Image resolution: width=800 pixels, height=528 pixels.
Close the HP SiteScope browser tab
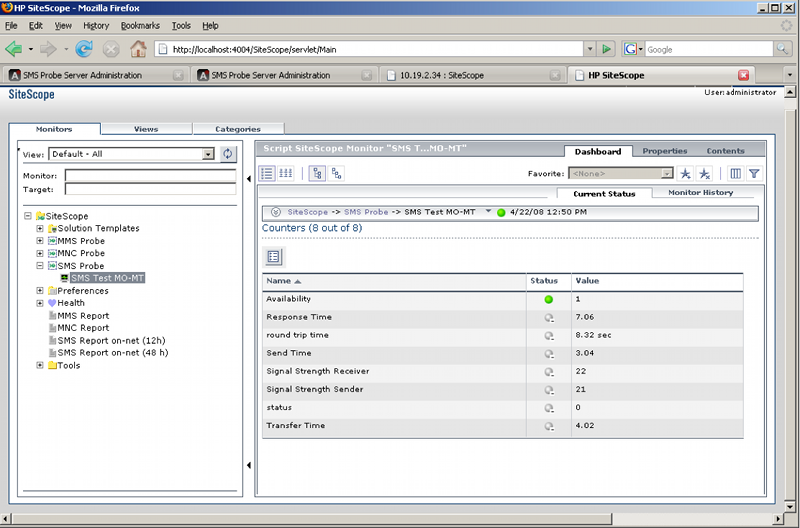tap(743, 75)
